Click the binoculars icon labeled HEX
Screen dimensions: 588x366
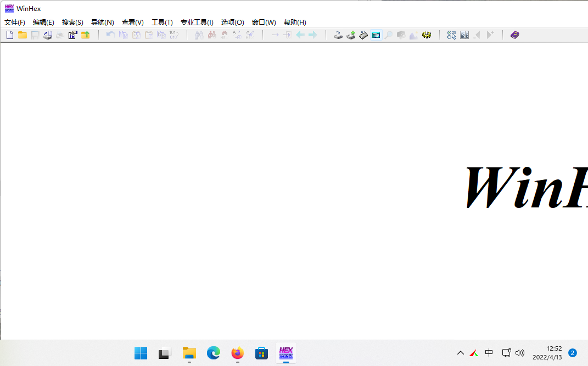click(224, 35)
